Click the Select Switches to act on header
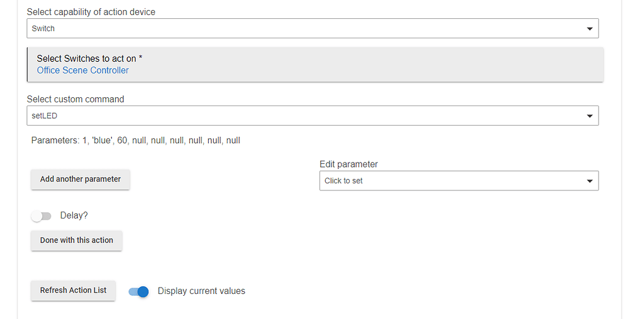Viewport: 644px width, 319px height. tap(89, 58)
